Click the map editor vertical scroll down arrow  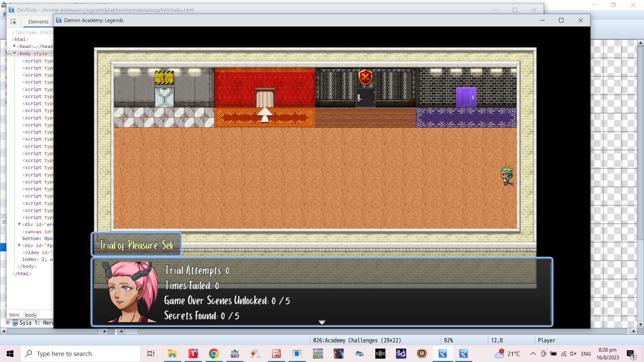pyautogui.click(x=640, y=324)
